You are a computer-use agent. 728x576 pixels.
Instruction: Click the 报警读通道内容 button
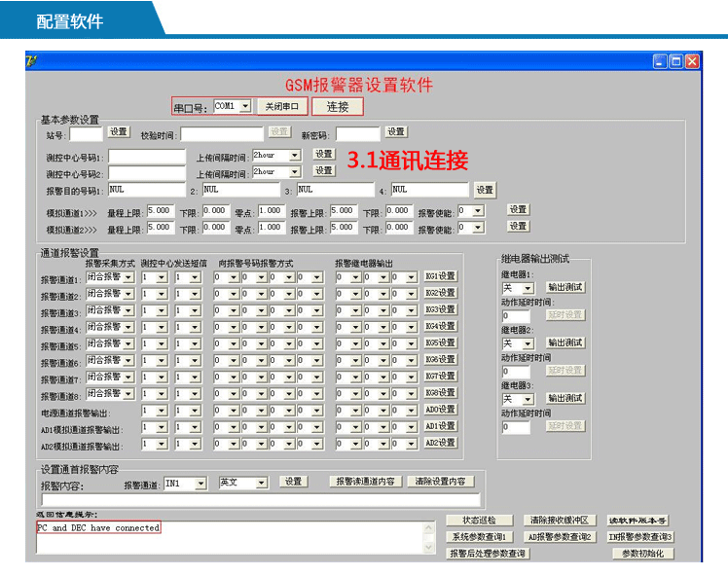tap(365, 482)
